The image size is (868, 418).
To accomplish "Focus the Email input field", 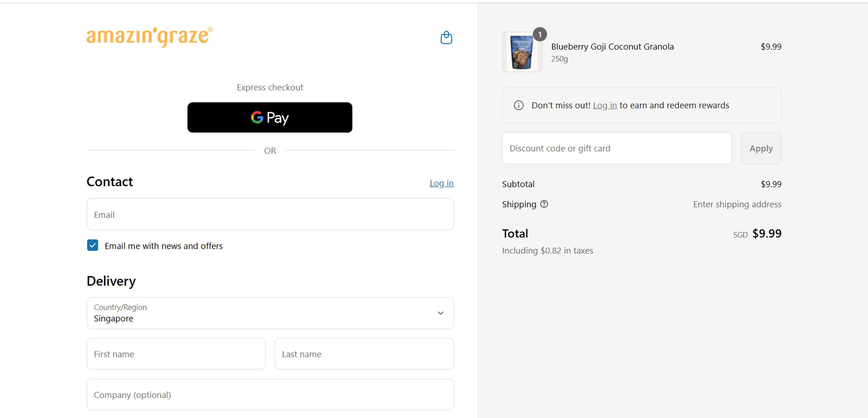I will [270, 214].
